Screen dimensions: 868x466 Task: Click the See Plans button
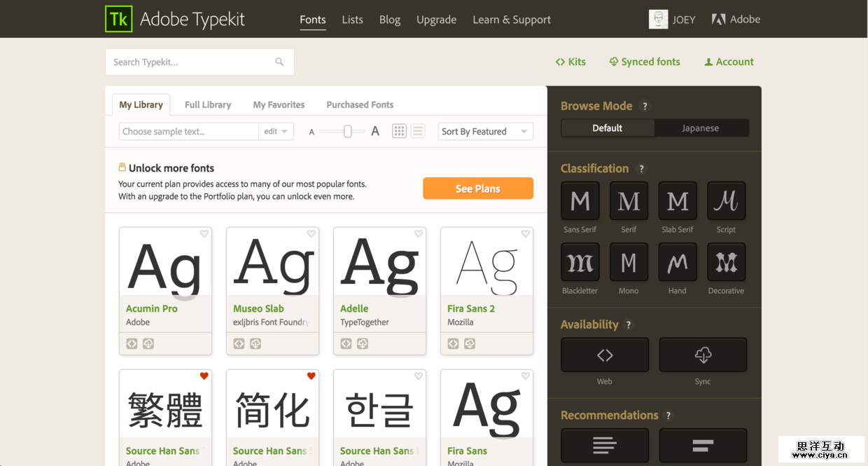click(x=478, y=189)
